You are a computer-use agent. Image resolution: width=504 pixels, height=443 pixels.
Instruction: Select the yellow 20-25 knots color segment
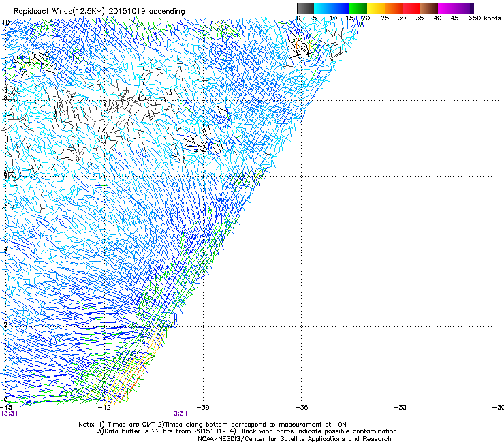click(x=376, y=8)
